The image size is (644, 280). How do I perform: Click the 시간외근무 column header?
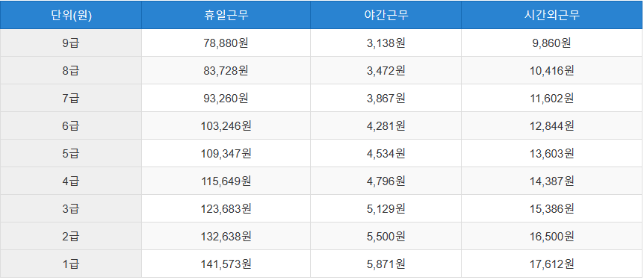point(552,15)
